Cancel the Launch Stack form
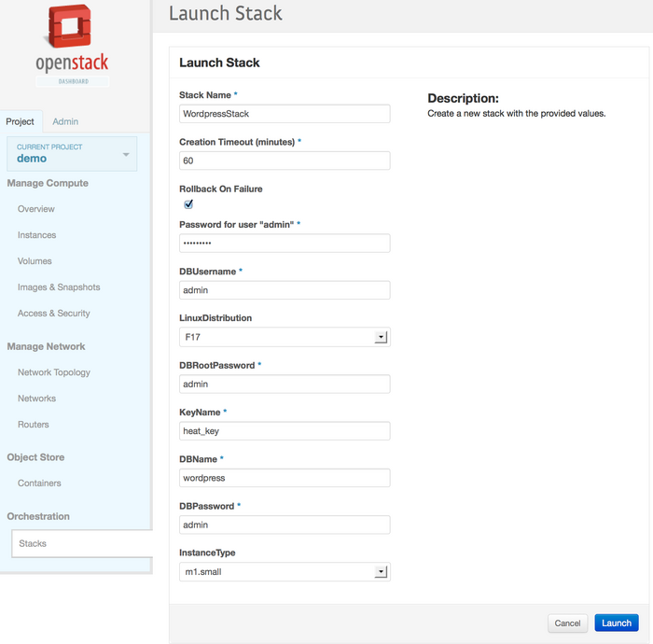Viewport: 653px width, 644px height. click(567, 623)
